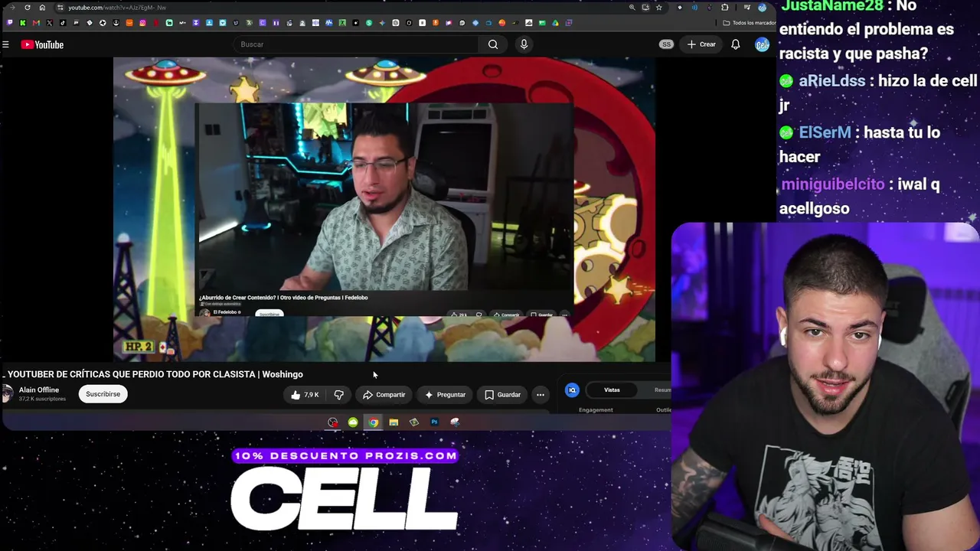Open the YouTube guide hamburger menu
Image resolution: width=980 pixels, height=551 pixels.
(5, 44)
